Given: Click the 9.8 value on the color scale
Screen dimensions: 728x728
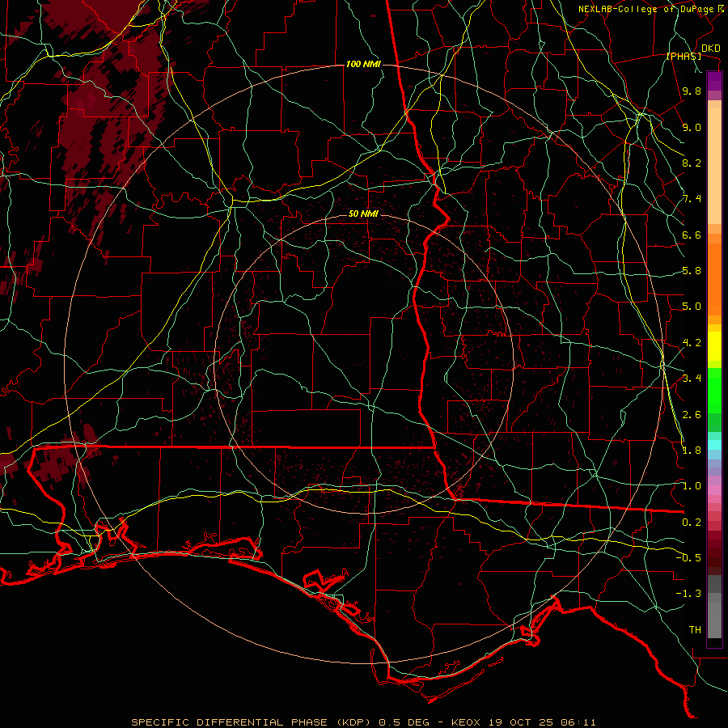Looking at the screenshot, I should coord(692,91).
